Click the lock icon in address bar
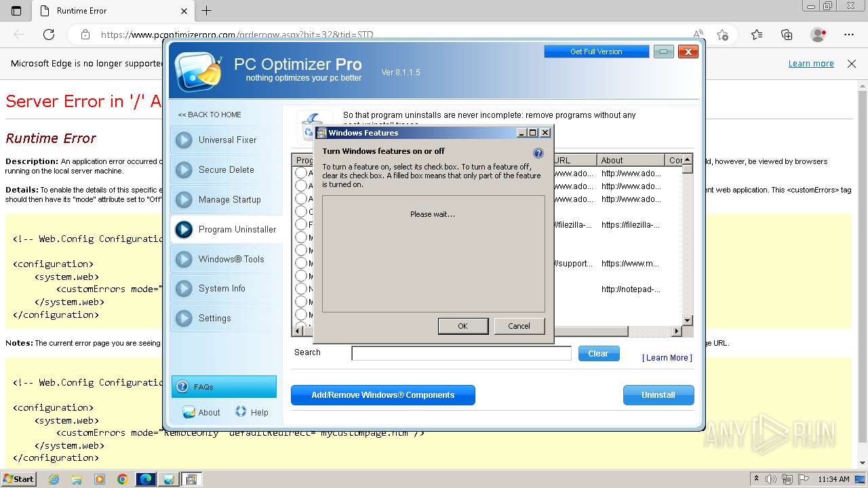 tap(85, 35)
